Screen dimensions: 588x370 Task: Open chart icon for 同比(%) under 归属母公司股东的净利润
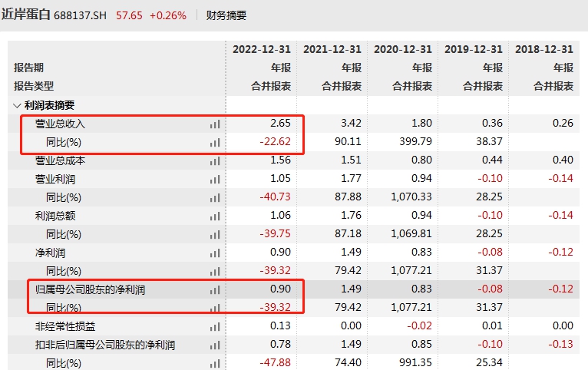pos(215,308)
